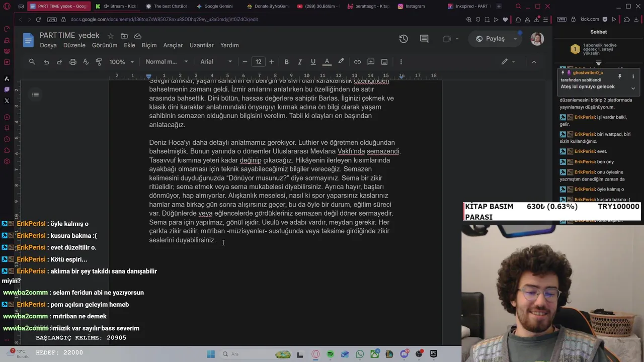Switch to the Inkspired tab
644x362 pixels.
[x=469, y=7]
